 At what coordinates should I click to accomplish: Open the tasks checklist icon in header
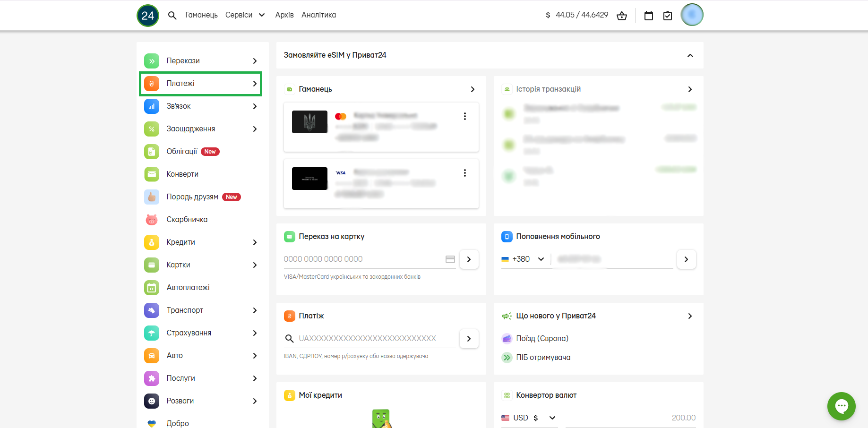tap(668, 16)
